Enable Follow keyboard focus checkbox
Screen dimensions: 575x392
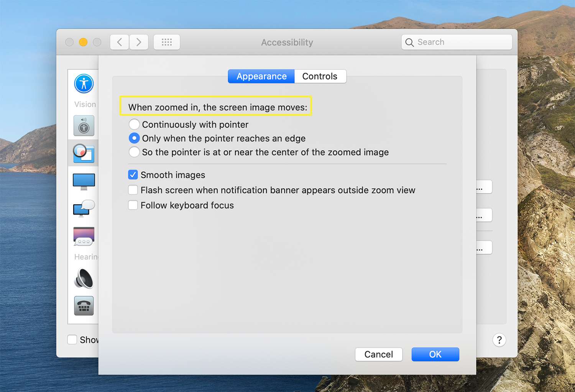tap(133, 205)
